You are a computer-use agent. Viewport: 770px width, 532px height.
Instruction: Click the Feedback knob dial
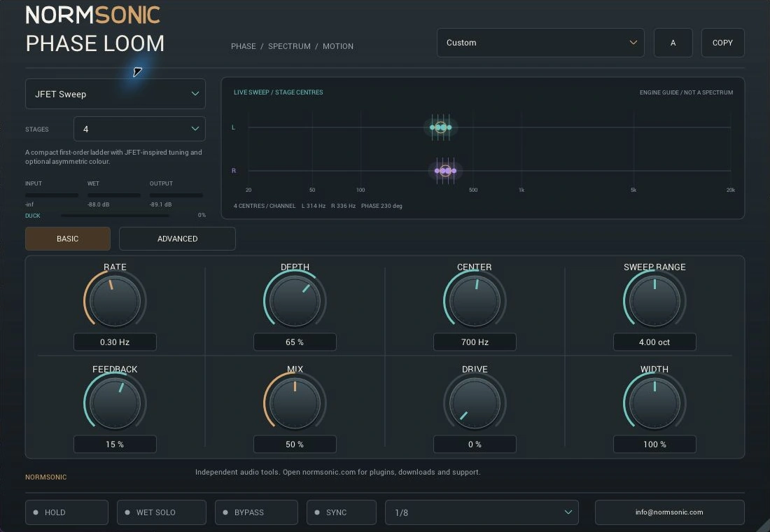[115, 402]
